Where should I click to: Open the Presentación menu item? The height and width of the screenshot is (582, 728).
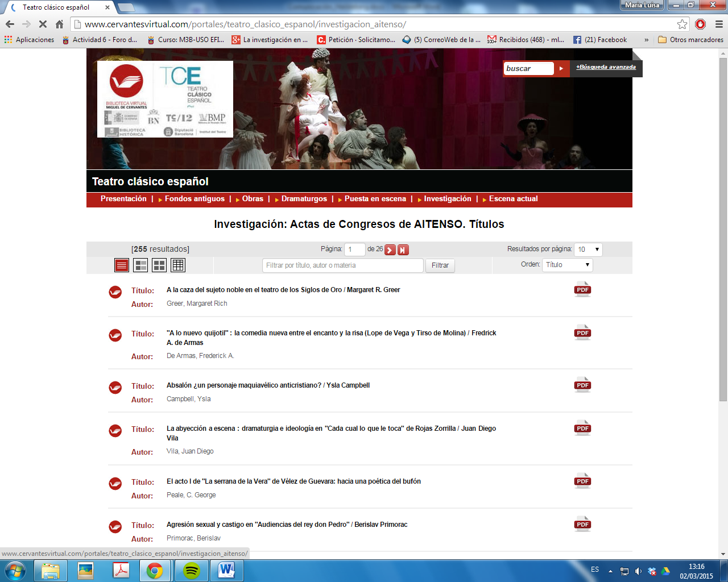[x=123, y=199]
